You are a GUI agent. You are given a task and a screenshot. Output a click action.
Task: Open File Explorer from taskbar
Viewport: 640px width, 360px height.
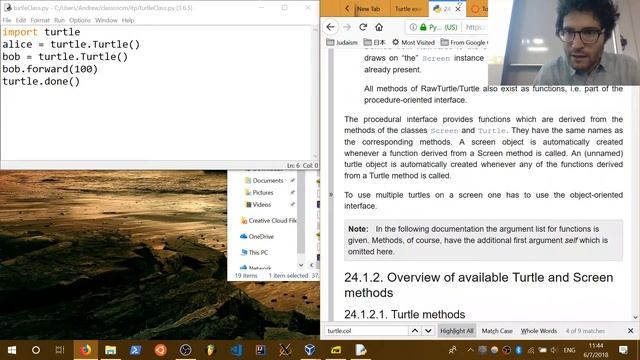click(111, 350)
